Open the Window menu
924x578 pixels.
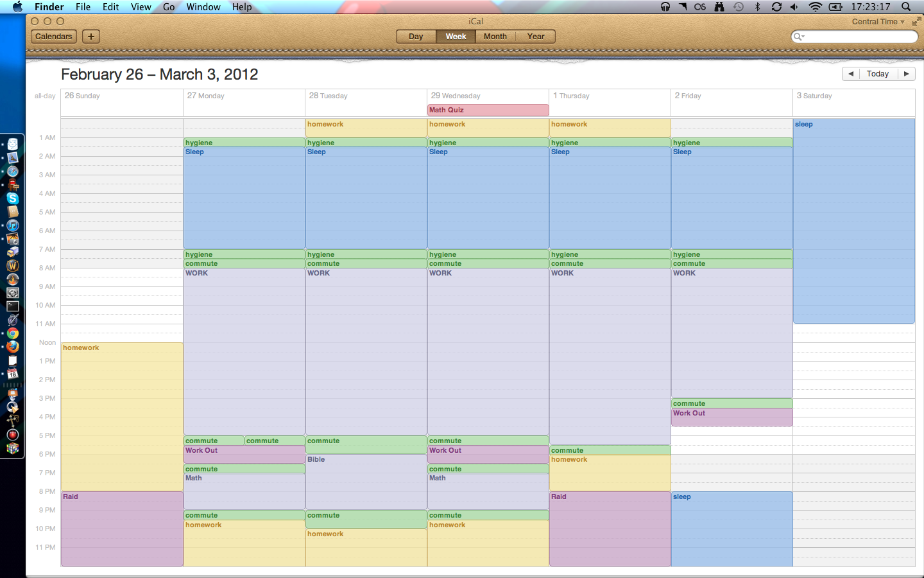pos(203,7)
